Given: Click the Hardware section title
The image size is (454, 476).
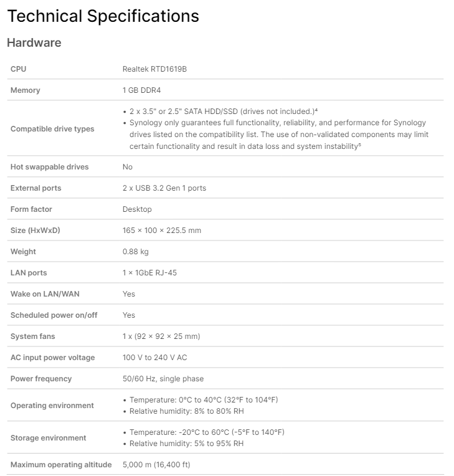Looking at the screenshot, I should (x=34, y=43).
